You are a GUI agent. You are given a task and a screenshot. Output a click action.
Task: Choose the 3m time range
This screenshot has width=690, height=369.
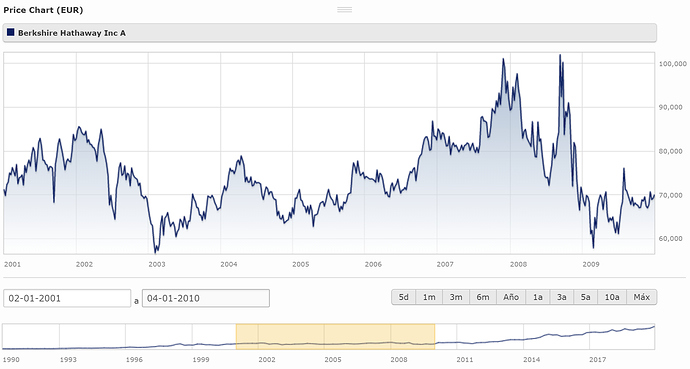456,297
